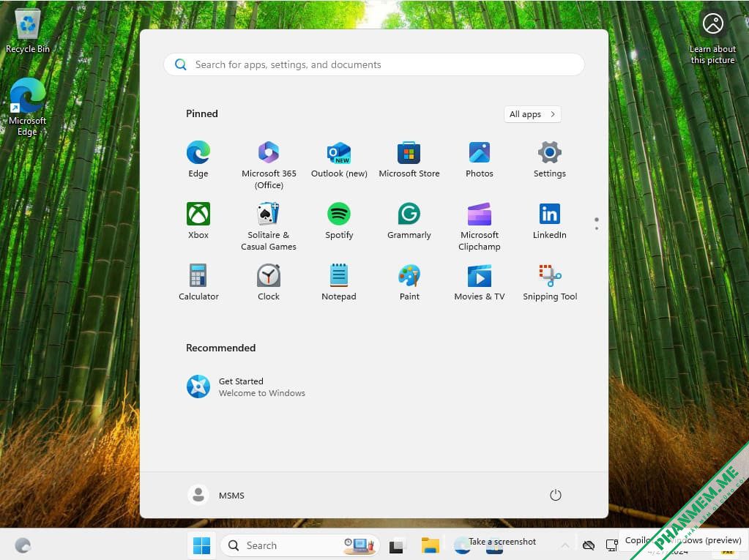Open Solitaire & Casual Games

point(269,226)
